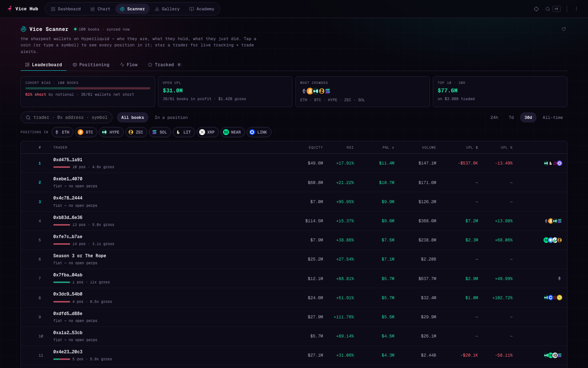The width and height of the screenshot is (588, 368).
Task: Click Ethereum icon in Most Crowded card
Action: point(304,91)
